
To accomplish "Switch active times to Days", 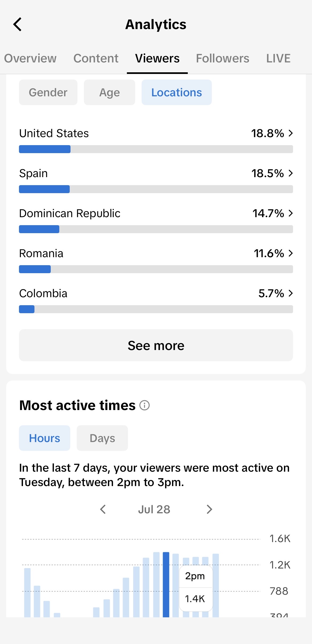I will point(102,438).
